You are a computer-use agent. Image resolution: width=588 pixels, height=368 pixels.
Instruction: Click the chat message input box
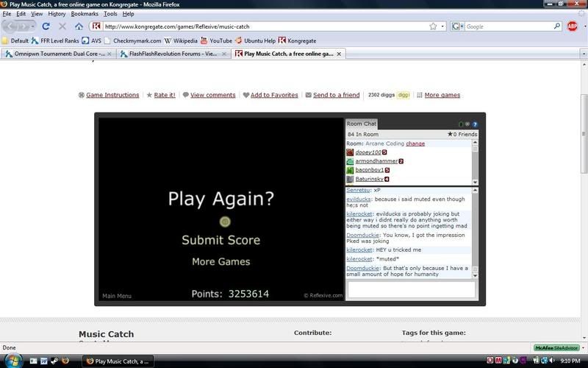(411, 289)
